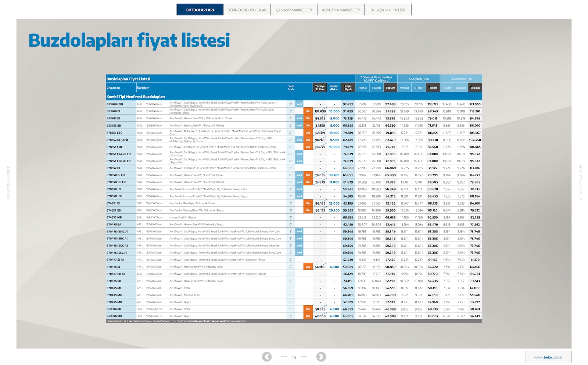Screen dimensions: 588x365
Task: Select the 'Kombi Tipi NeoFrost Buzdolapları' section header
Action: click(136, 97)
